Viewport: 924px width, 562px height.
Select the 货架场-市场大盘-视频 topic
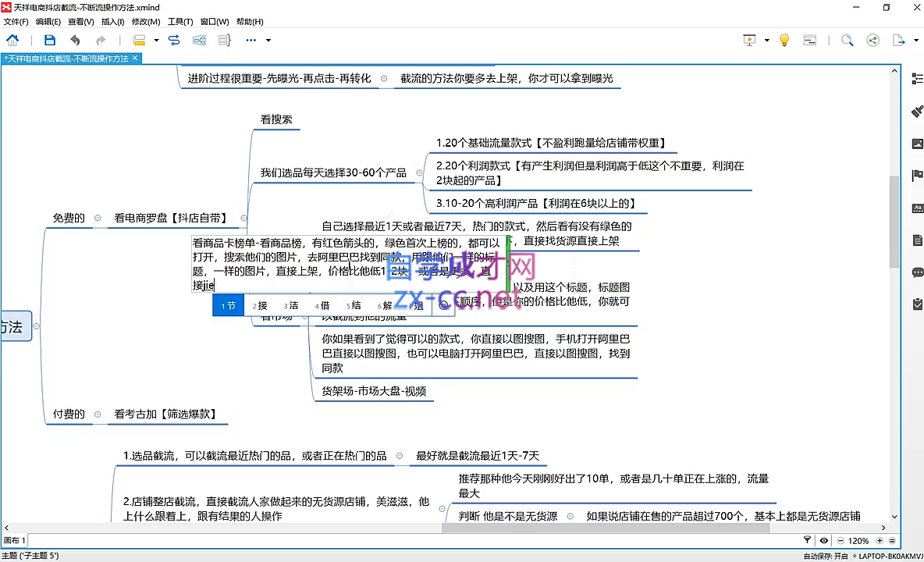point(374,391)
